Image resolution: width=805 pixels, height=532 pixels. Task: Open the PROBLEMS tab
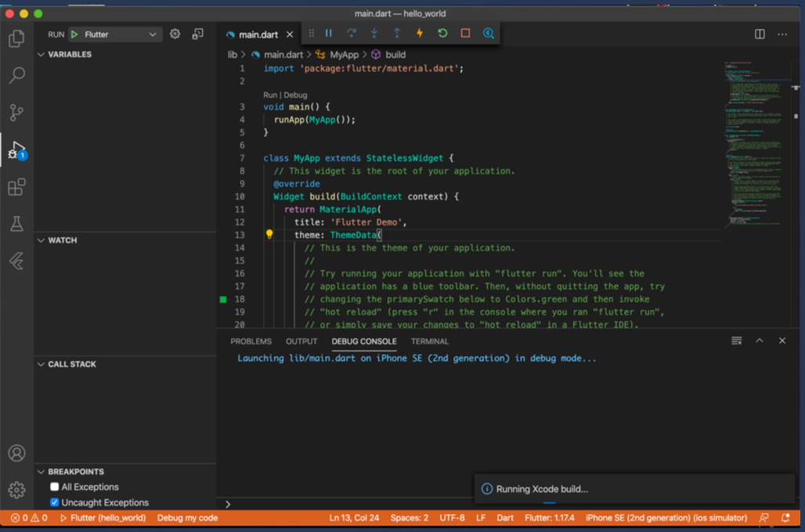pyautogui.click(x=251, y=341)
